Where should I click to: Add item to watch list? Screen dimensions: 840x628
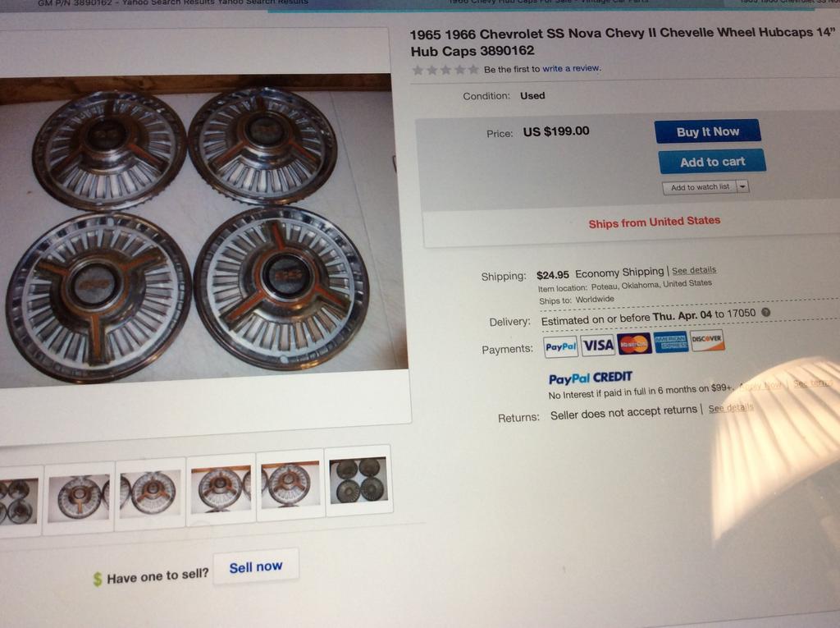(700, 187)
